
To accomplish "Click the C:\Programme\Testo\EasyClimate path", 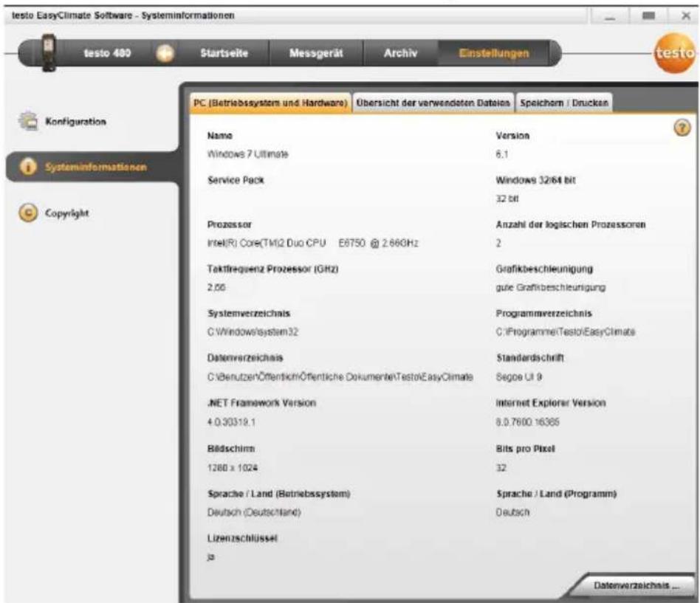I will [x=565, y=331].
